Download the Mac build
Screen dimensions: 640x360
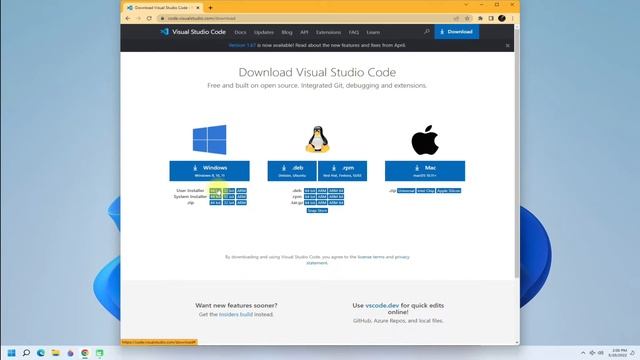(425, 171)
